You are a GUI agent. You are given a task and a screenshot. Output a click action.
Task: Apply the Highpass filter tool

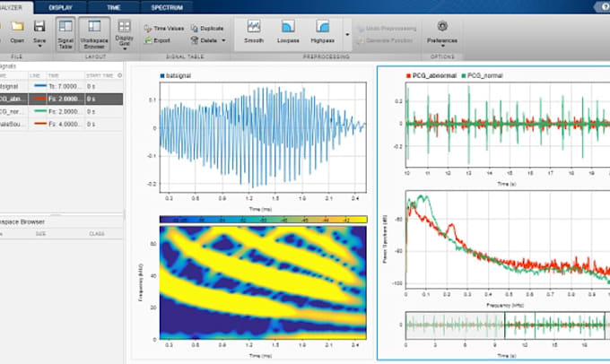323,32
